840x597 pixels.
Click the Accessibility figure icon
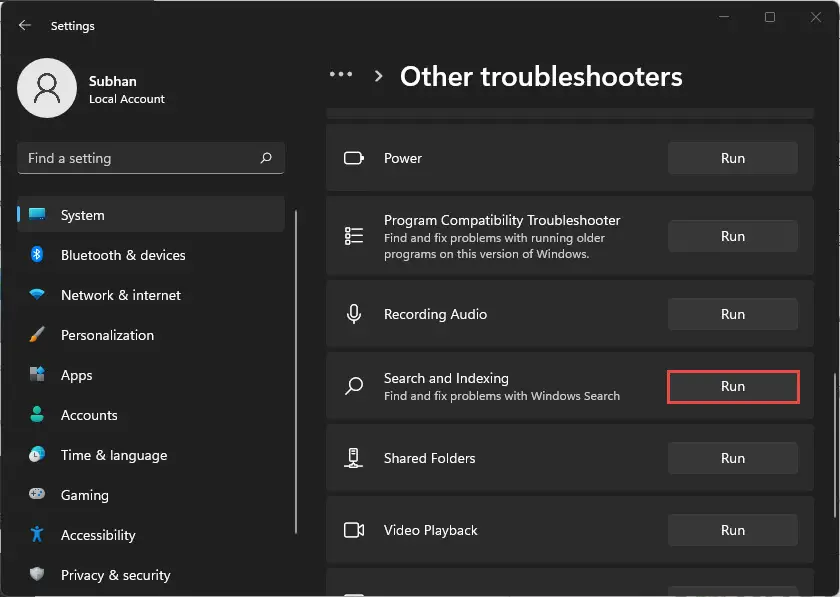click(x=37, y=534)
